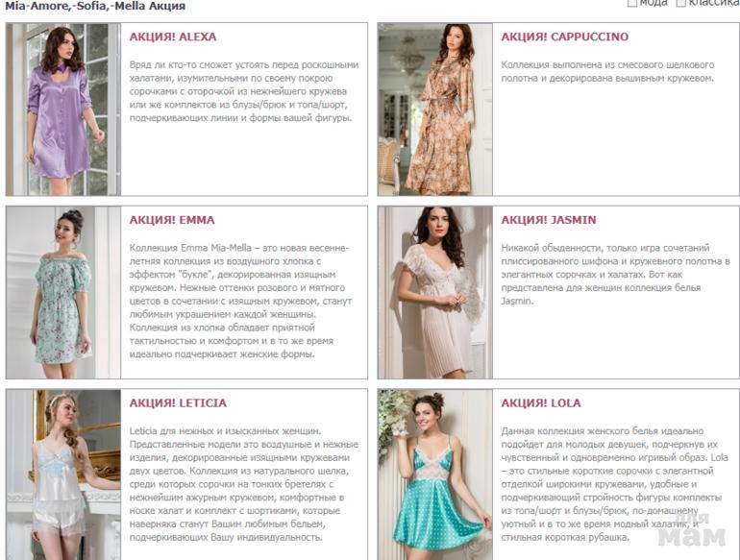740x560 pixels.
Task: Open the EMMA mint floral dress photo
Action: pyautogui.click(x=63, y=292)
